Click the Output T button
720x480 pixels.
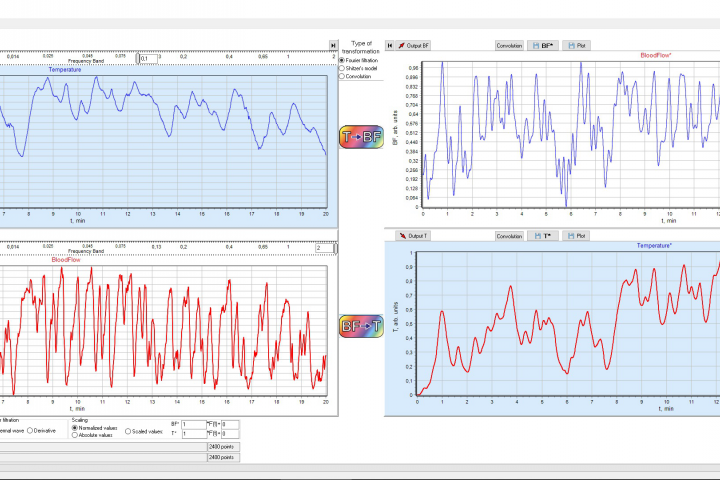tap(413, 236)
